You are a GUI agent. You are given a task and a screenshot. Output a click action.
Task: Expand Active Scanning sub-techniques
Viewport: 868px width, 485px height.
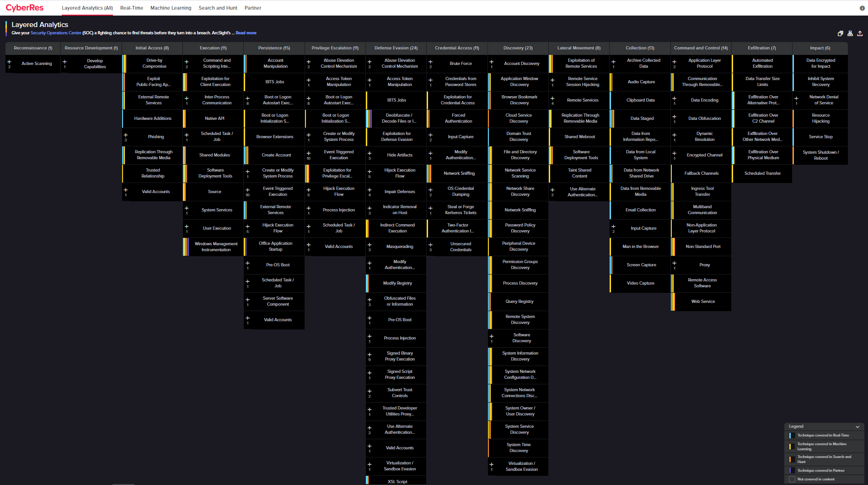(x=9, y=62)
